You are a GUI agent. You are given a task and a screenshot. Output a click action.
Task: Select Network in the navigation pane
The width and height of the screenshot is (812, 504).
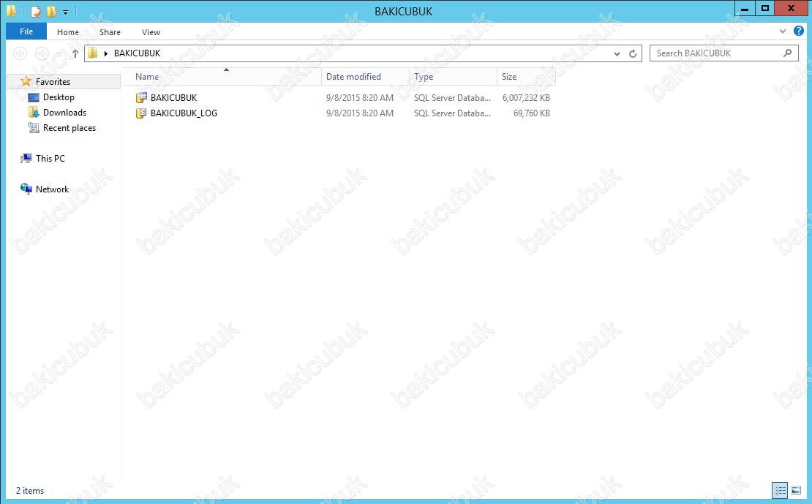[x=52, y=189]
